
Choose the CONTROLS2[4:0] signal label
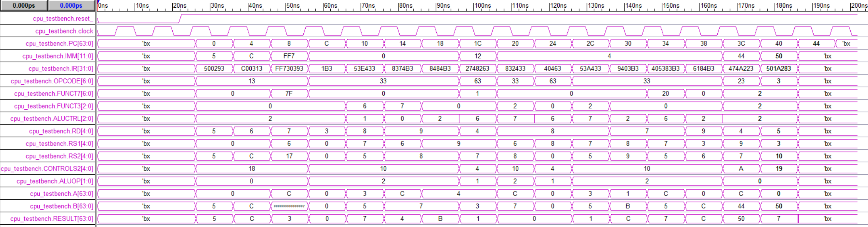coord(47,169)
